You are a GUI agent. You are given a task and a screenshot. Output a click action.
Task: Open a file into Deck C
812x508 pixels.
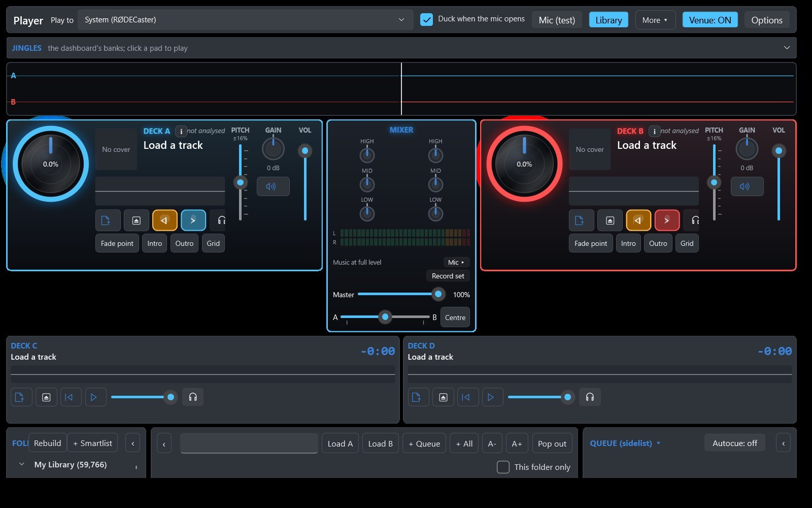(x=21, y=397)
